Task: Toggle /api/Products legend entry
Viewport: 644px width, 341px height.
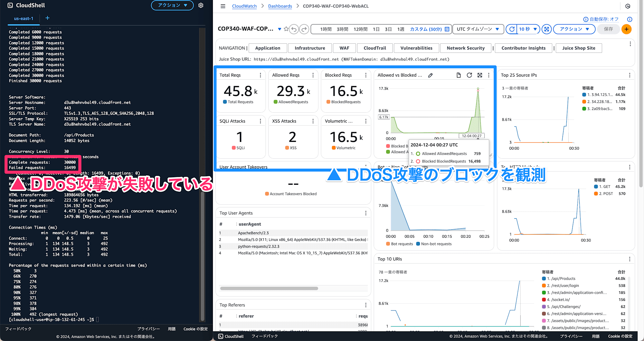Action: 559,279
